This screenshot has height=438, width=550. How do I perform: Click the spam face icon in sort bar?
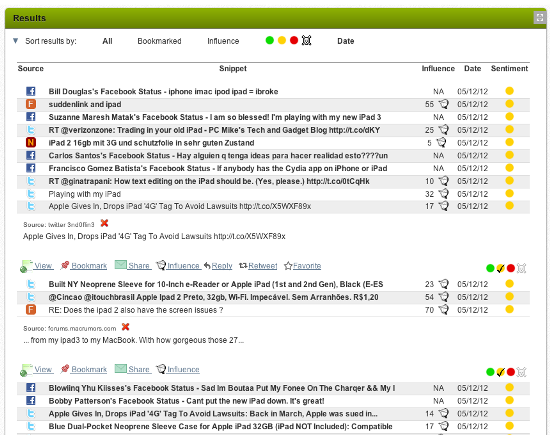pyautogui.click(x=307, y=41)
